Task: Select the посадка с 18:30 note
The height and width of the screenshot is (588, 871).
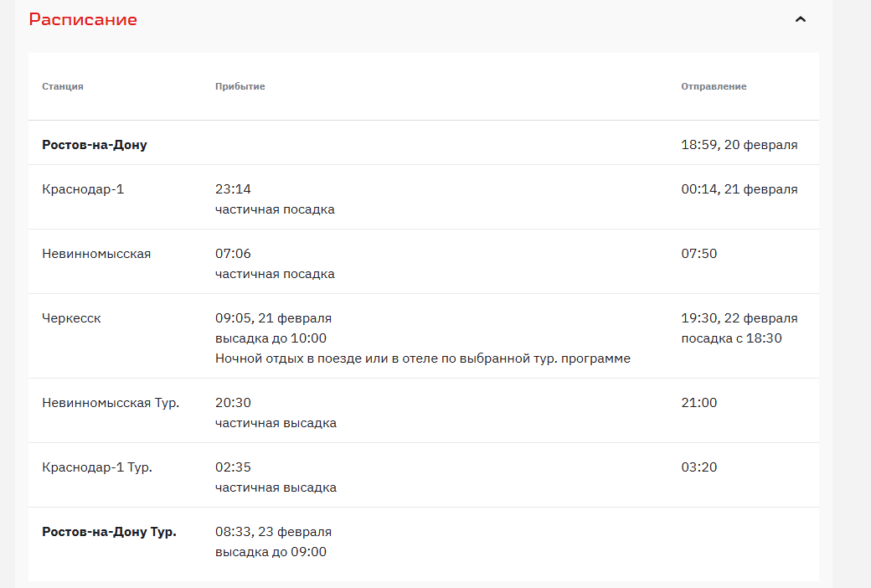Action: coord(731,338)
